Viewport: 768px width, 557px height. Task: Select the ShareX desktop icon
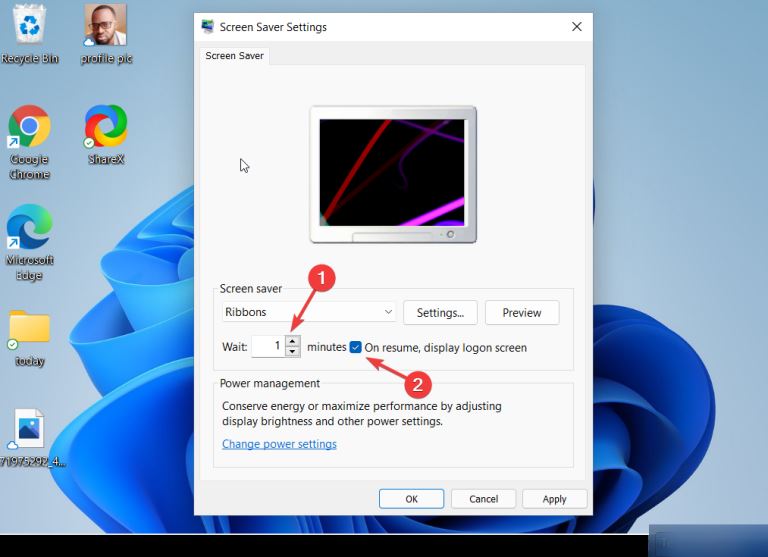tap(106, 135)
